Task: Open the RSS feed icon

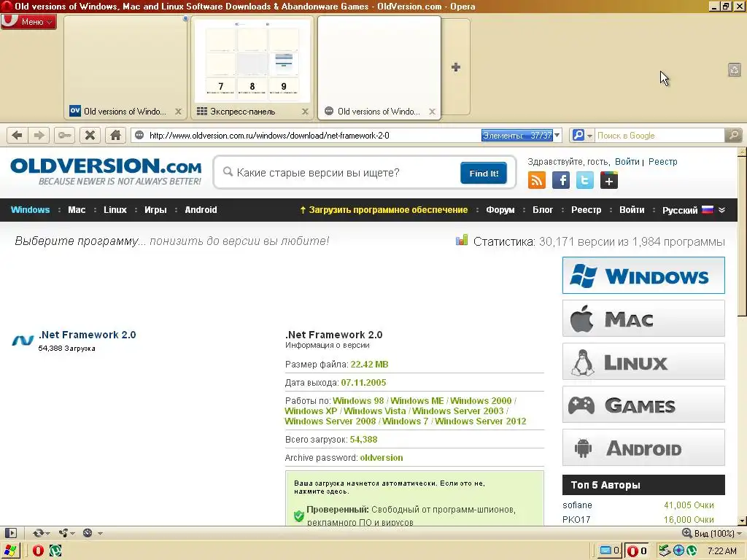Action: click(x=537, y=181)
